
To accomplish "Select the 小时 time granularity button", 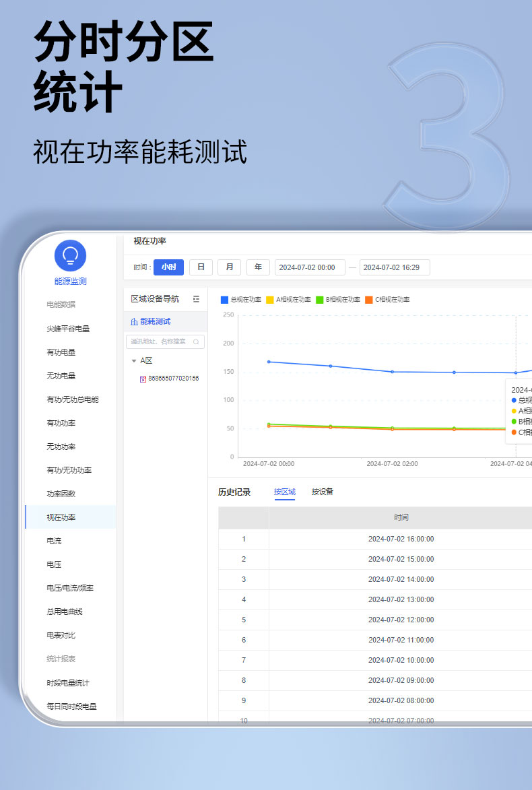I will pos(169,267).
